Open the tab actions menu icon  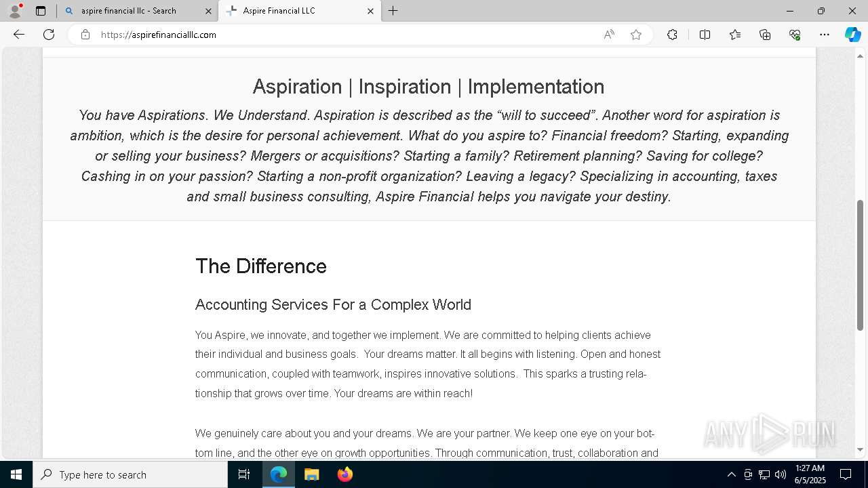[41, 11]
